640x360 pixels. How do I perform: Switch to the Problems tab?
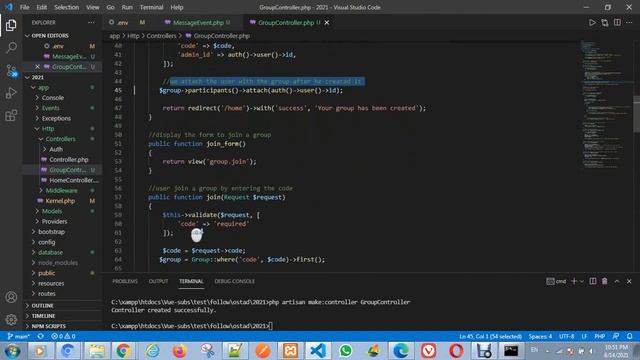[x=125, y=281]
